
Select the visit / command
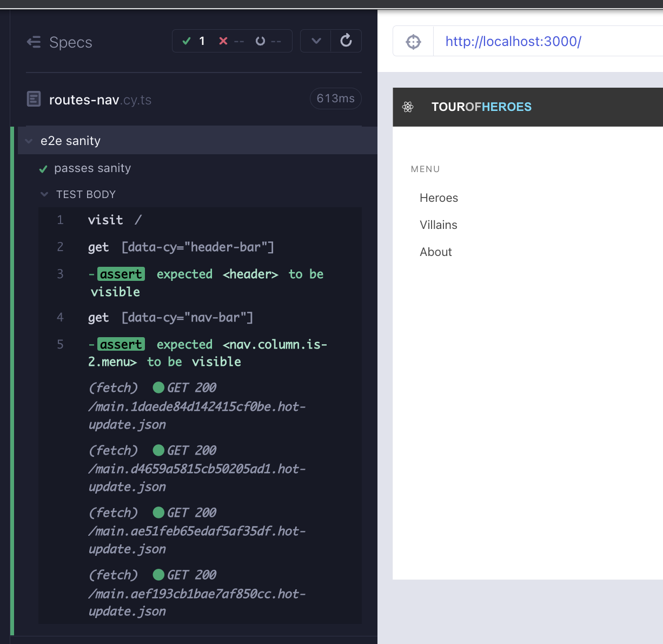point(200,220)
